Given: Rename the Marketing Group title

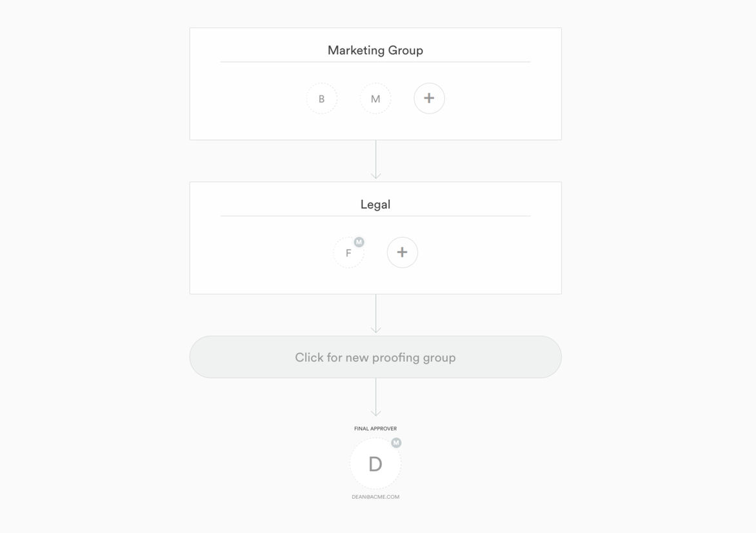Looking at the screenshot, I should (375, 50).
